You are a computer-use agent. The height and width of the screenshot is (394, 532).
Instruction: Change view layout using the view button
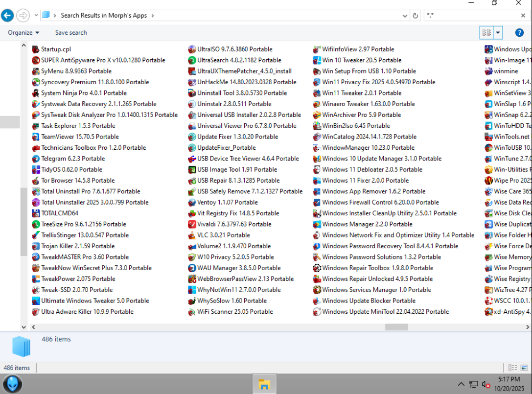click(x=486, y=33)
